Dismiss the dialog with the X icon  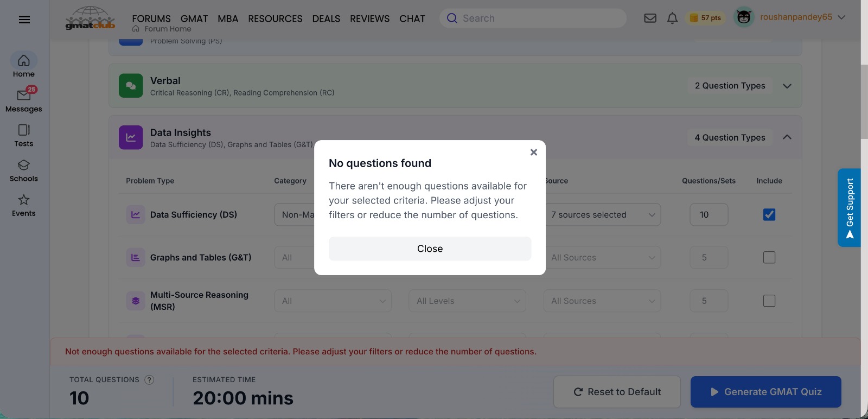[534, 152]
